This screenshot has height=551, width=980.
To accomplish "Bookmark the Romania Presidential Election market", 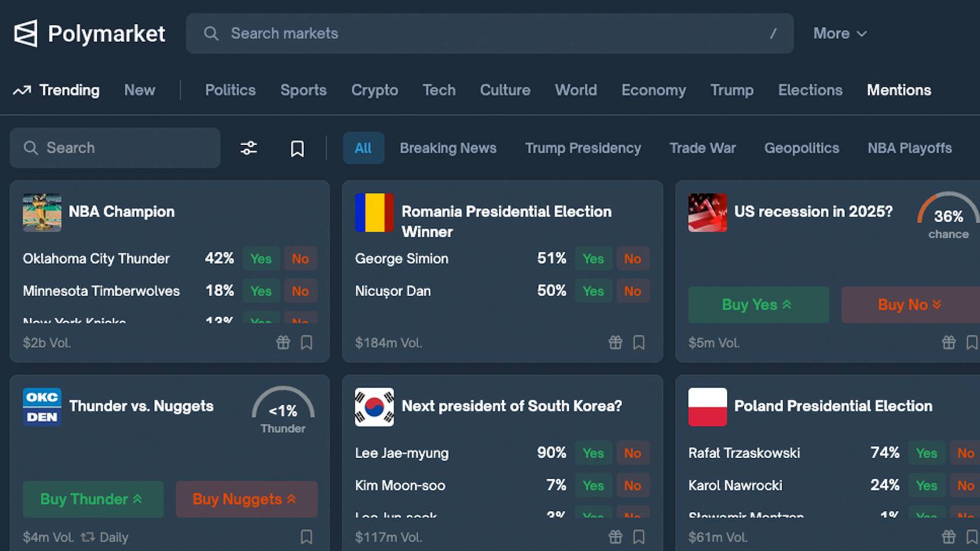I will click(x=639, y=342).
